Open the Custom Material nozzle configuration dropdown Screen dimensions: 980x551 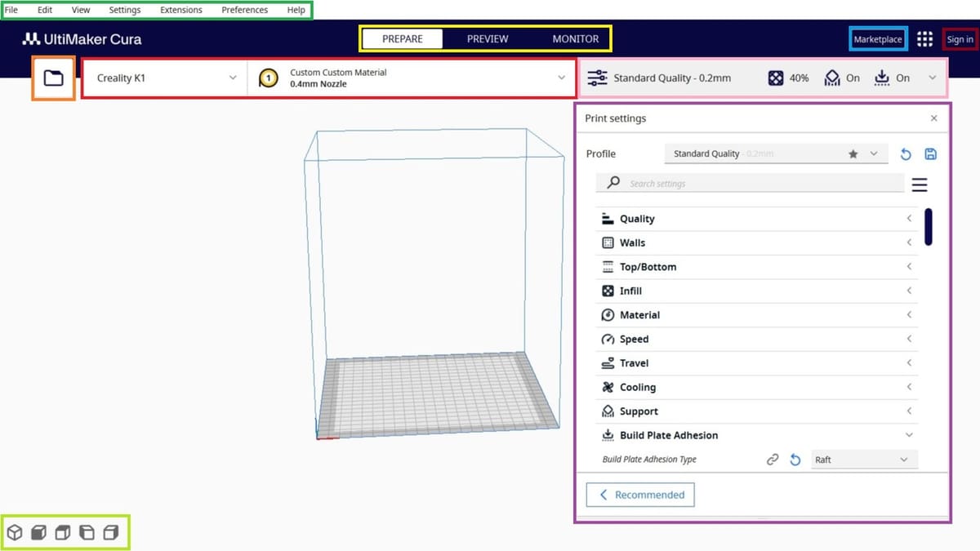point(412,78)
